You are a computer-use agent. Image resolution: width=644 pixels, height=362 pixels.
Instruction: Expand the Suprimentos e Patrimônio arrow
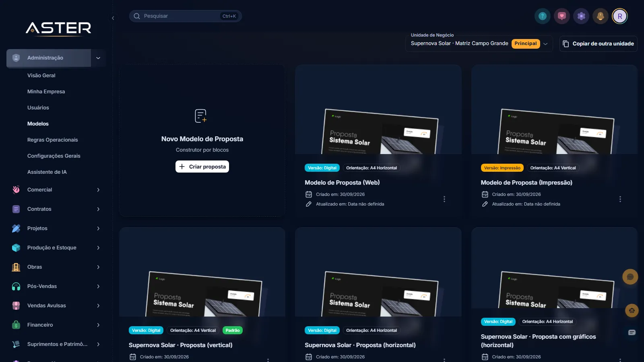(x=98, y=344)
